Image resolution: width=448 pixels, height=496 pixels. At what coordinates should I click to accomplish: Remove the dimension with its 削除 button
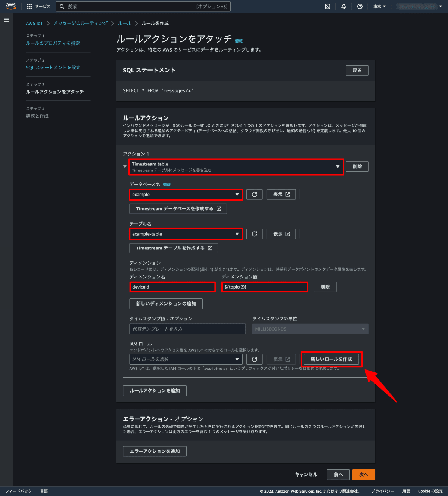(x=325, y=287)
